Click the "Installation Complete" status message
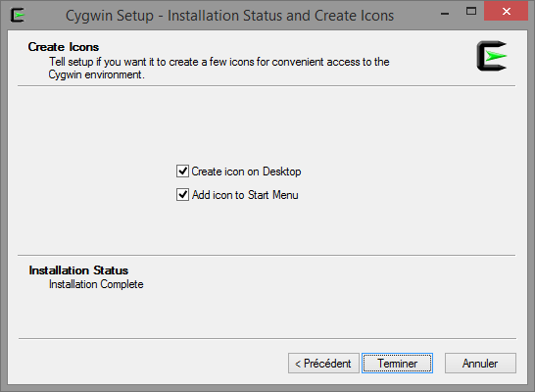535x392 pixels. (x=96, y=284)
